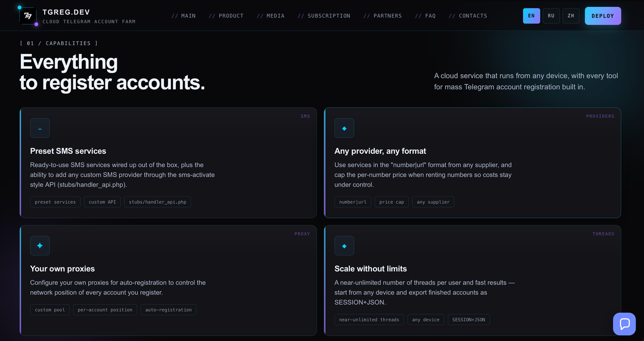Click the 'Ready-to-use SMS services' description text
Viewport: 644px width, 341px height.
click(122, 175)
